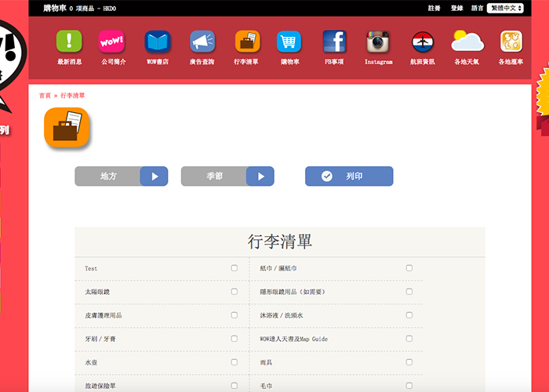
Task: Check the Test item checkbox
Action: [234, 268]
